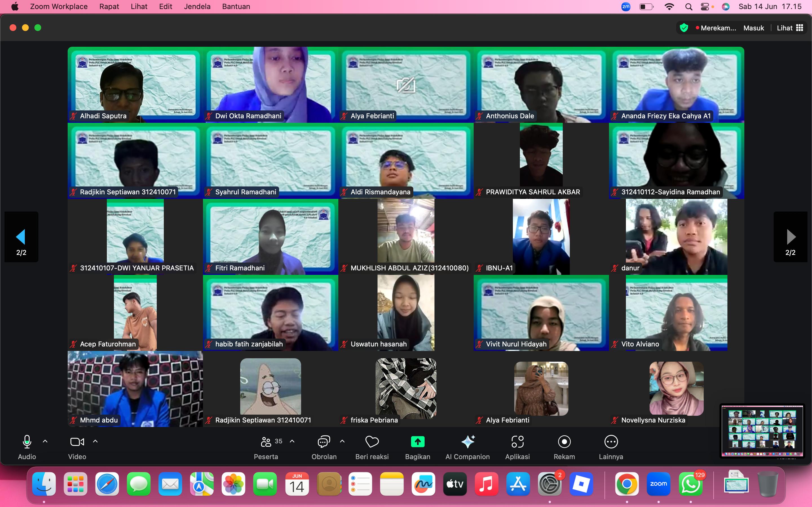Click the Masuk sign-in button
This screenshot has height=507, width=812.
tap(753, 28)
